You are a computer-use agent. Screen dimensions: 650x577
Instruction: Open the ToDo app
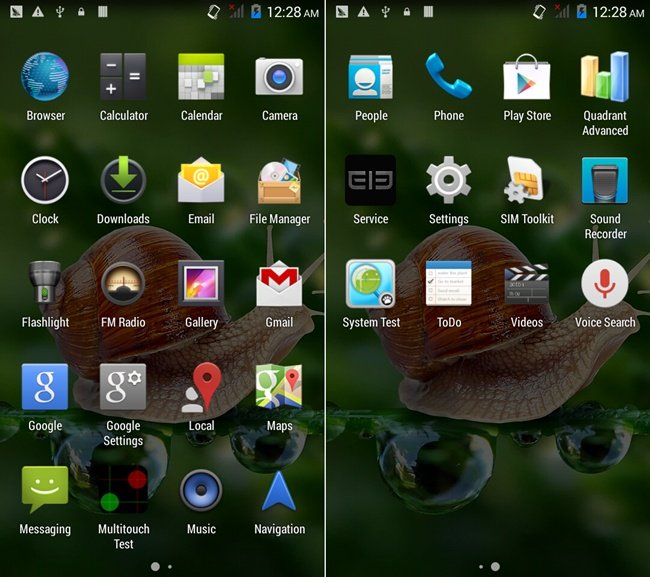[x=449, y=283]
